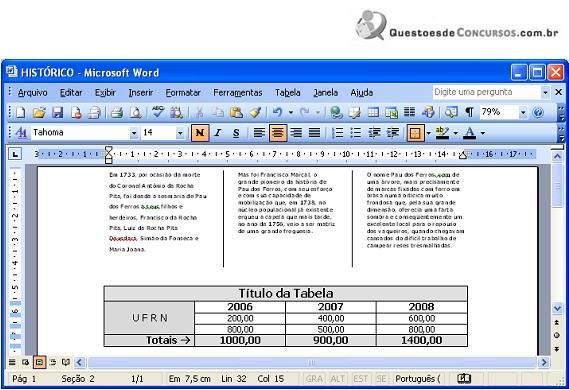Align the text to the left
Viewport: 569px width, 390px height.
(x=259, y=133)
